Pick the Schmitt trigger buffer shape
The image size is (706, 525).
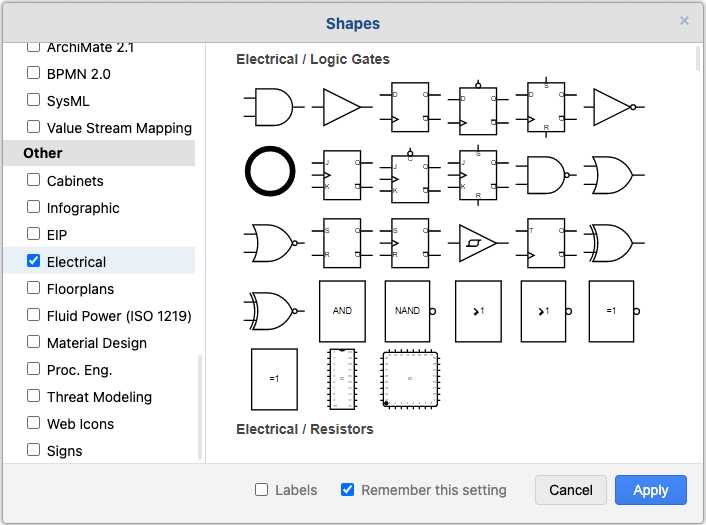point(478,243)
